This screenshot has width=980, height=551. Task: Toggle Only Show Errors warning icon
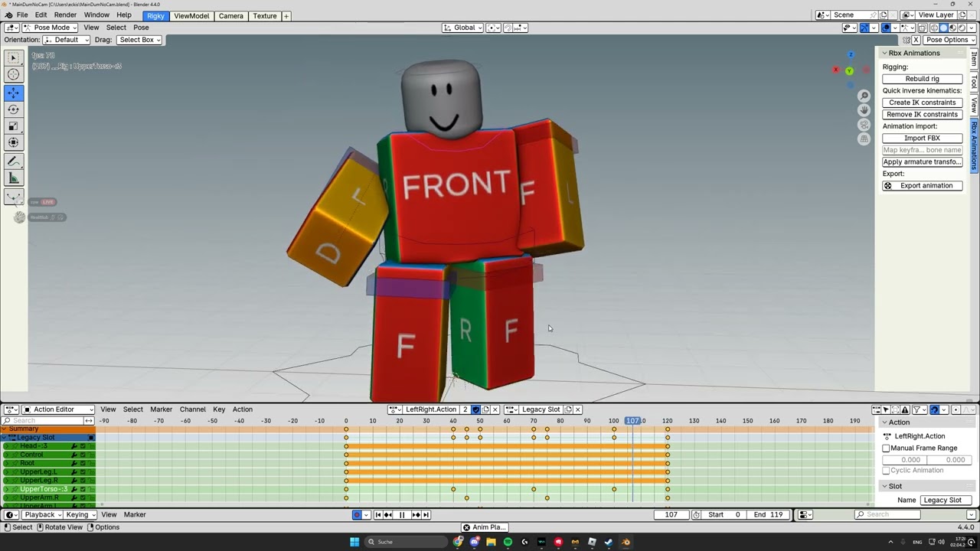(905, 409)
